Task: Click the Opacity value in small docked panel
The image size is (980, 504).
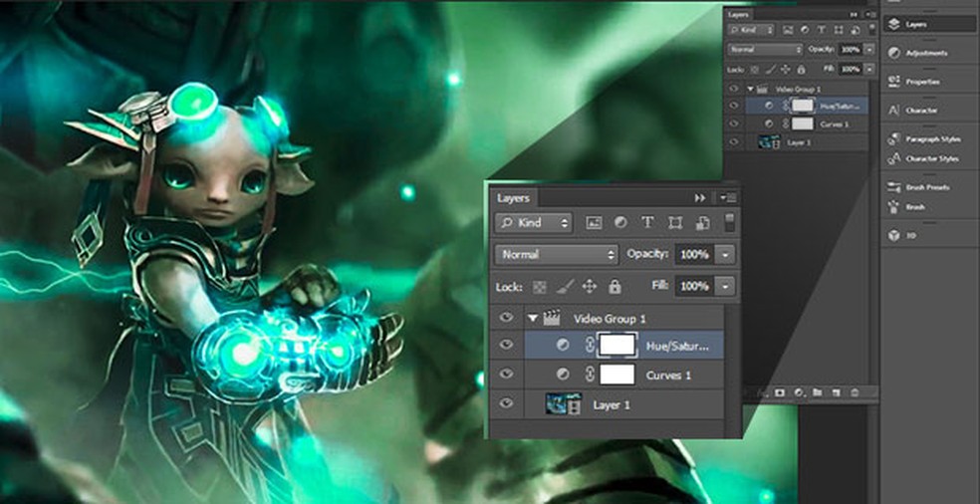Action: coord(850,50)
